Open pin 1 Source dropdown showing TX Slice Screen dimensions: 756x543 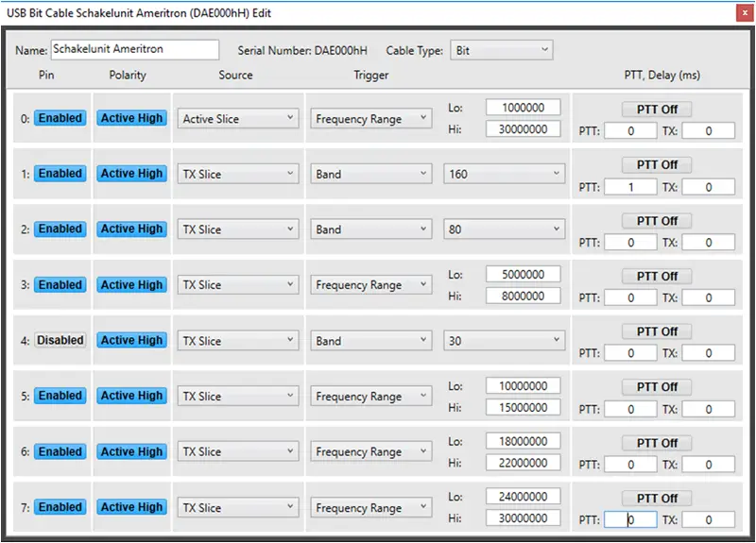pos(238,174)
